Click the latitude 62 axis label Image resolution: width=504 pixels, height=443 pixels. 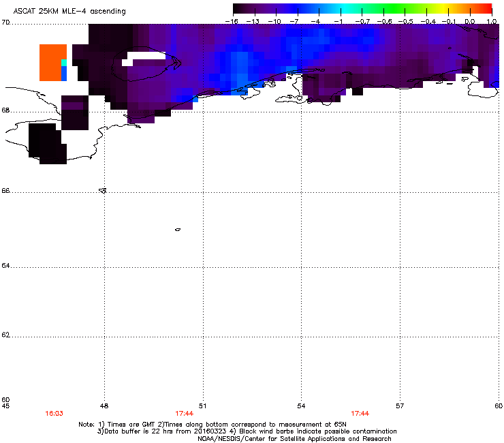pyautogui.click(x=5, y=335)
